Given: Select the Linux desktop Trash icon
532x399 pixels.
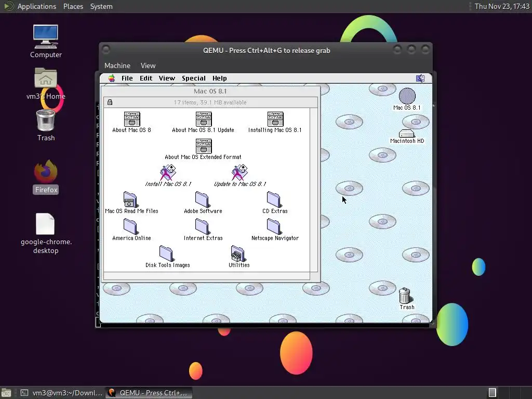Looking at the screenshot, I should click(x=46, y=121).
